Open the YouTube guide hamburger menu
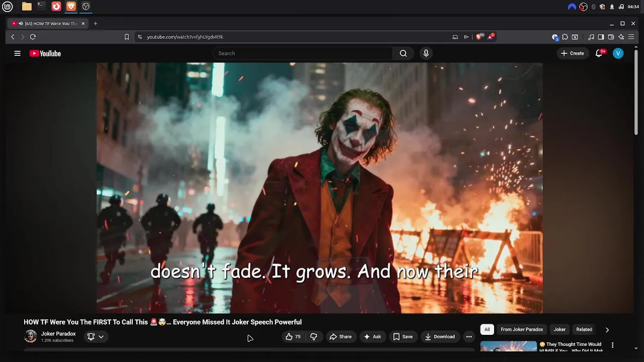 point(18,53)
